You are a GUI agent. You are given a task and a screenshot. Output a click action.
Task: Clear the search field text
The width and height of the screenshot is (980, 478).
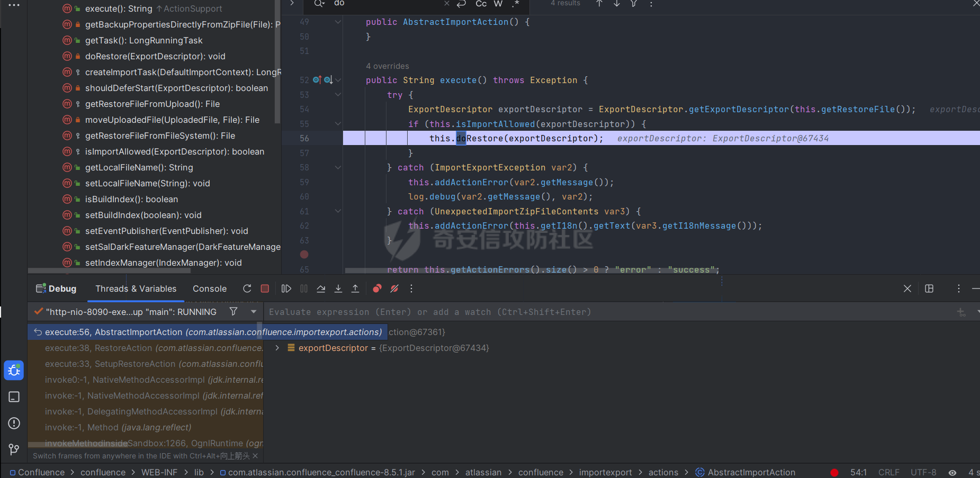pyautogui.click(x=447, y=4)
